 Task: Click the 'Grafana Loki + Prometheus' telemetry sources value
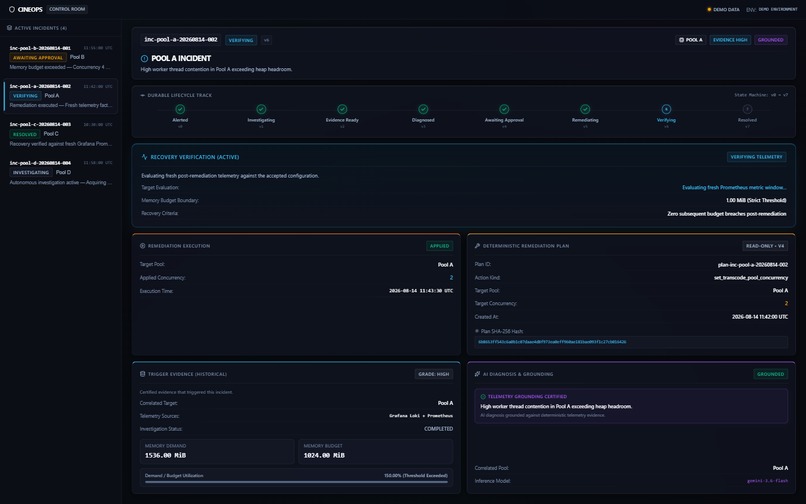421,416
